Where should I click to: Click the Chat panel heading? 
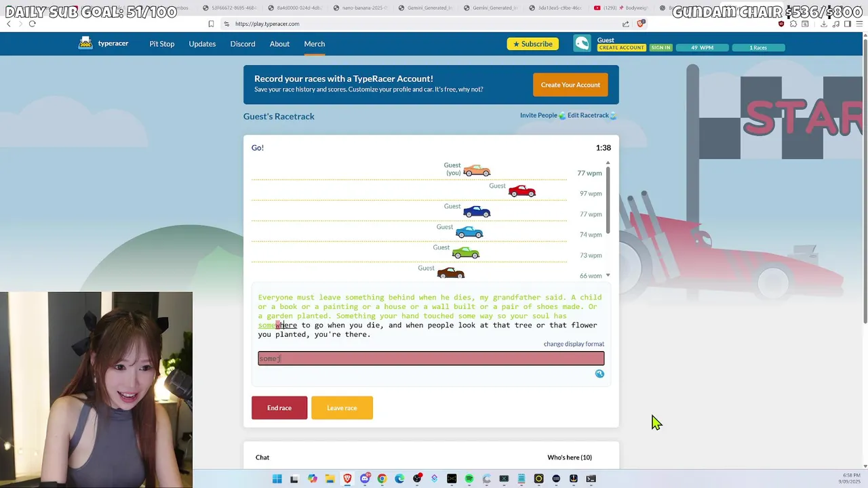click(262, 457)
